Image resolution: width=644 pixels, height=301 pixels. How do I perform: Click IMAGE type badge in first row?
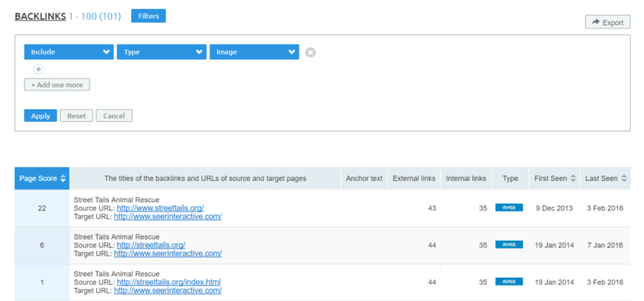tap(509, 208)
